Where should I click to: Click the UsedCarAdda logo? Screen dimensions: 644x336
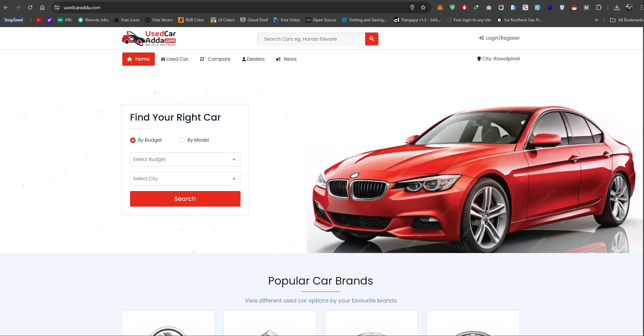[149, 38]
